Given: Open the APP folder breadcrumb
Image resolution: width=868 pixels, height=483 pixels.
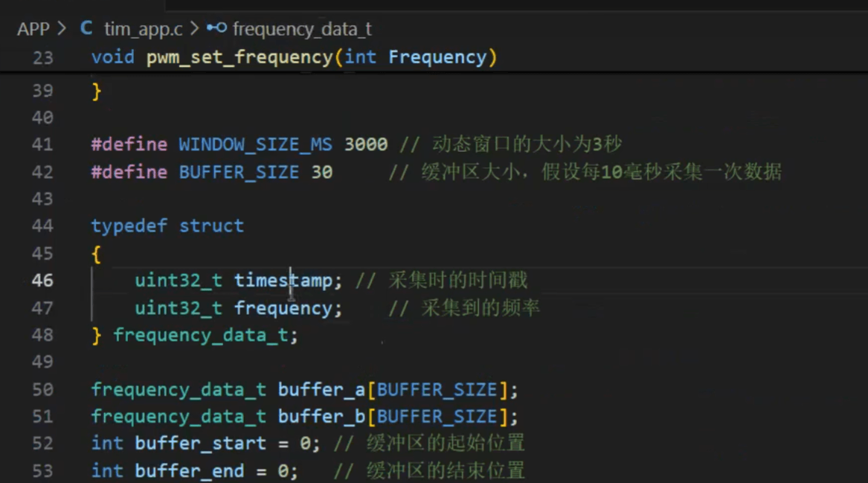Looking at the screenshot, I should coord(33,29).
